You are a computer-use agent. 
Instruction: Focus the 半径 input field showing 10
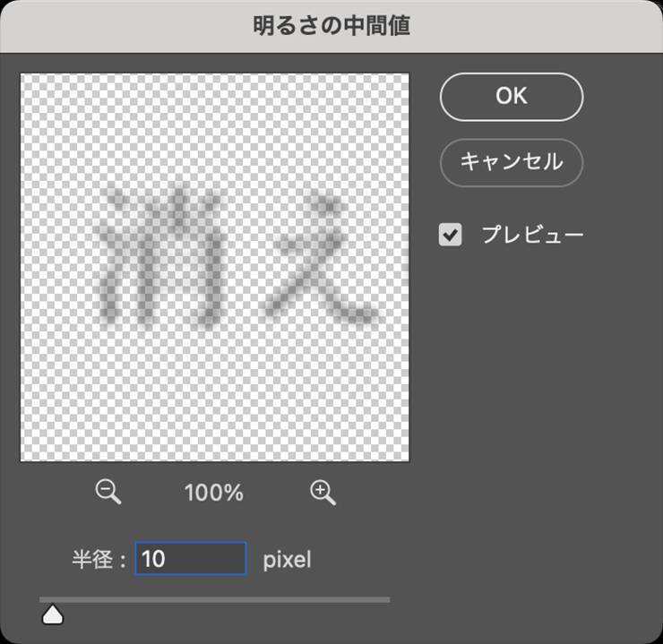pos(190,559)
